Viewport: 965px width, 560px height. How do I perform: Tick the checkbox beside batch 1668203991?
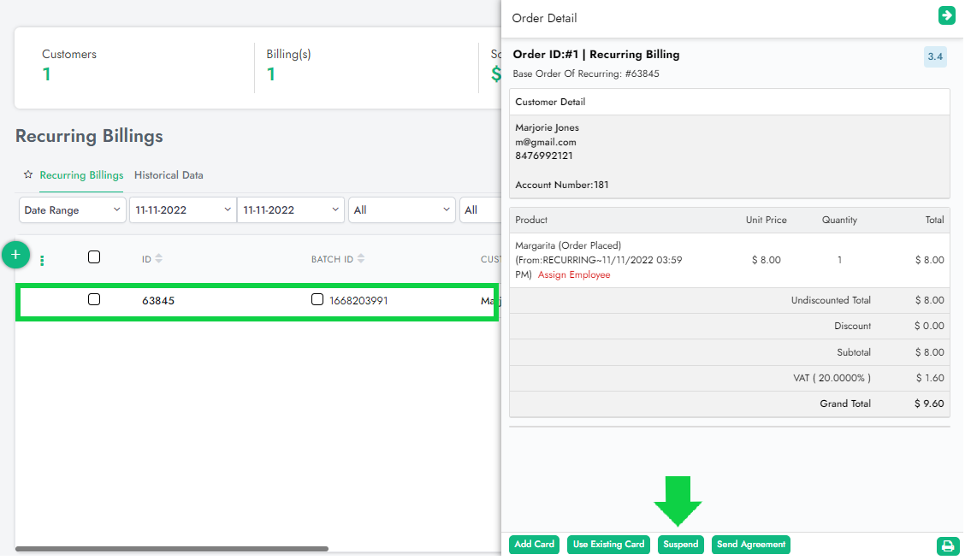tap(317, 300)
